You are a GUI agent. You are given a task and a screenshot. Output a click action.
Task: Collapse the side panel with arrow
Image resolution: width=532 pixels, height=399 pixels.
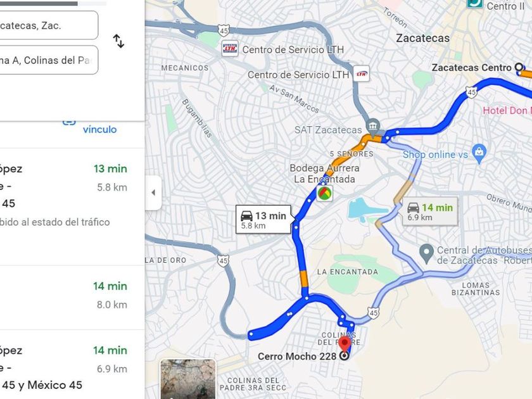pyautogui.click(x=153, y=193)
